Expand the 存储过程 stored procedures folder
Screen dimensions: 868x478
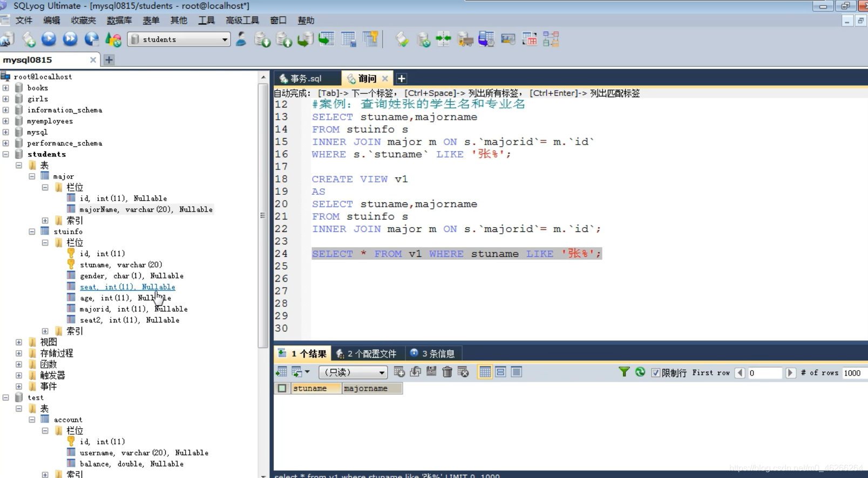pos(19,353)
